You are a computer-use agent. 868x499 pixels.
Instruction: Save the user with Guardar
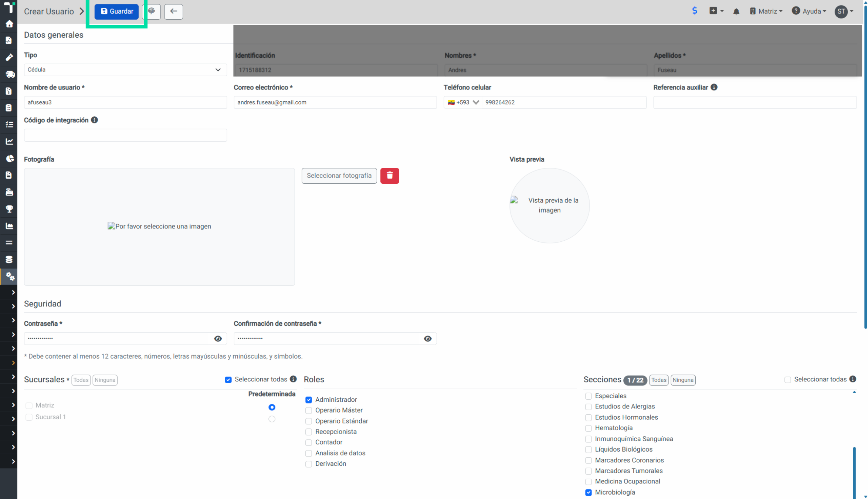116,11
